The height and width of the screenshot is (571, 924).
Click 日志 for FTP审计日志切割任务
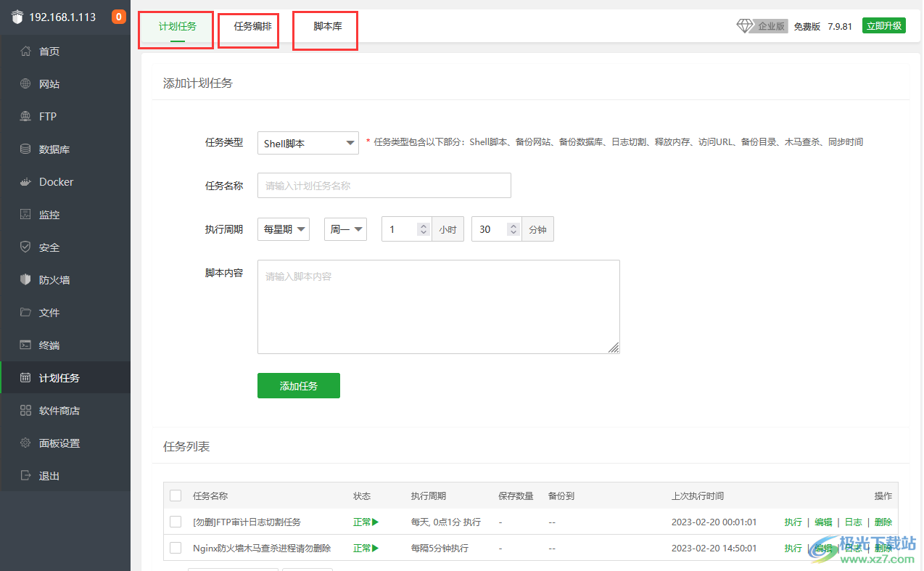point(854,522)
